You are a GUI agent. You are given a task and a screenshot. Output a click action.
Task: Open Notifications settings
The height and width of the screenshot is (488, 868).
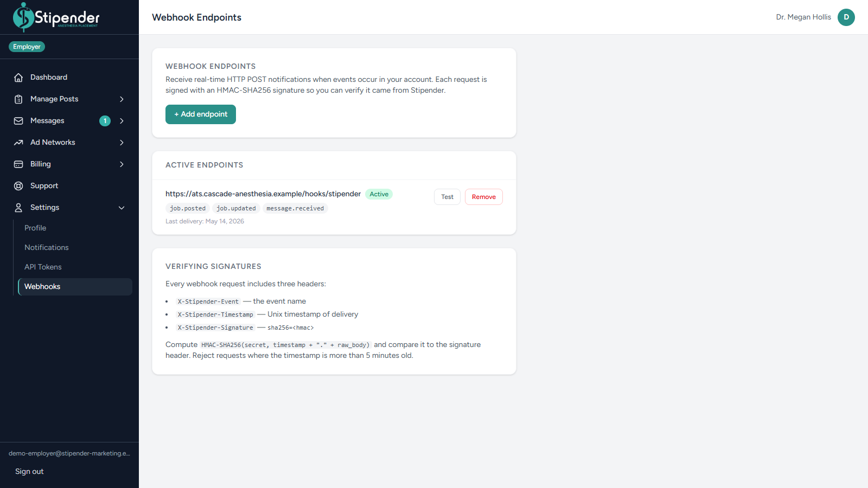[75, 248]
